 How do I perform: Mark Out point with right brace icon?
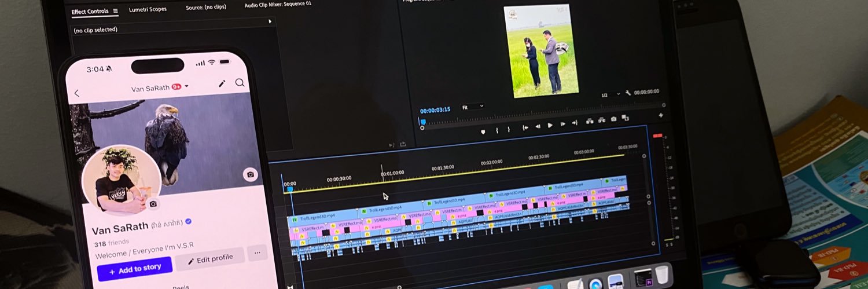pyautogui.click(x=509, y=129)
